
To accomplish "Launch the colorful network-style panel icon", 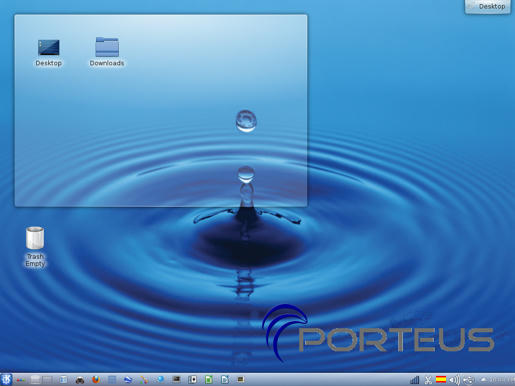I will pos(144,380).
